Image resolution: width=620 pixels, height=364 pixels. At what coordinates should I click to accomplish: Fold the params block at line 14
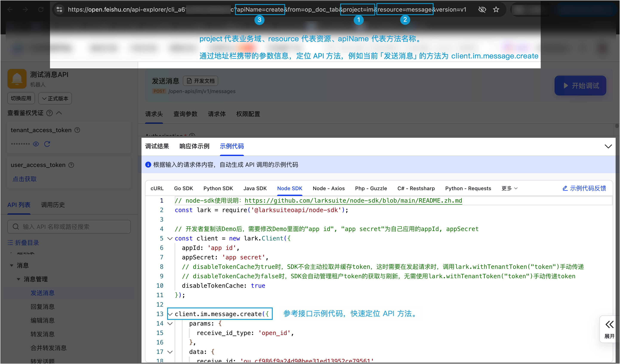[x=170, y=323]
